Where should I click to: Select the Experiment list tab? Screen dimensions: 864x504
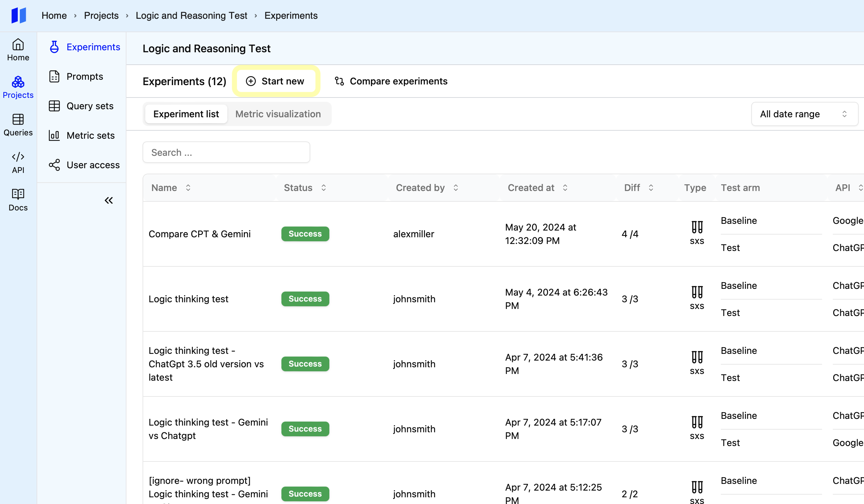tap(186, 114)
